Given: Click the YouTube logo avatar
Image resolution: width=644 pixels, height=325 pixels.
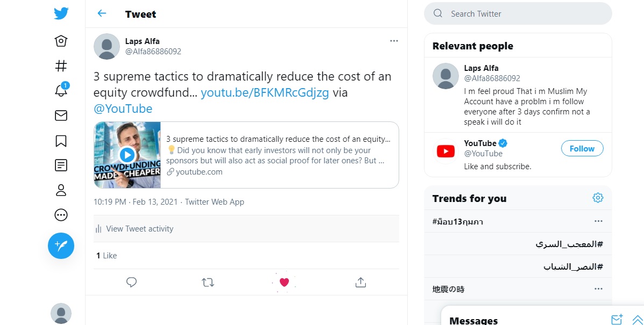Looking at the screenshot, I should 445,151.
